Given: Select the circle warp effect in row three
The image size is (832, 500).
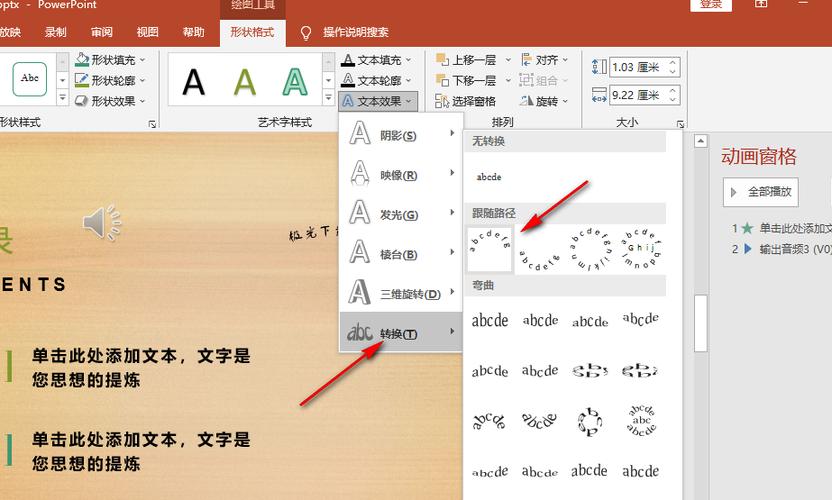Looking at the screenshot, I should coord(590,421).
